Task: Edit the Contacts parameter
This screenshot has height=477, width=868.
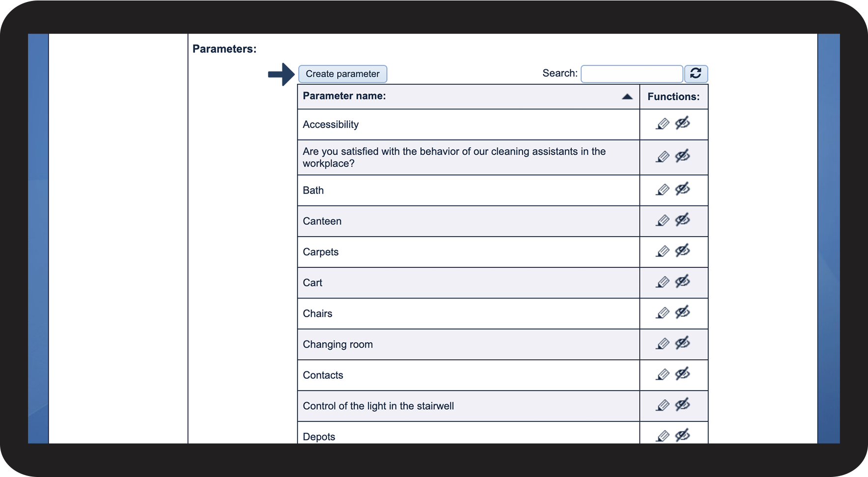Action: pos(662,375)
